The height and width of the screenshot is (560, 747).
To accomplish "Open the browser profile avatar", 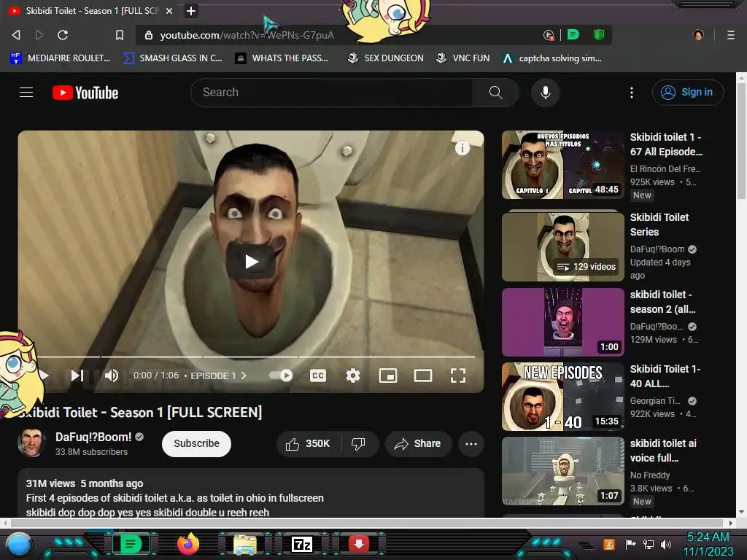I will click(698, 35).
